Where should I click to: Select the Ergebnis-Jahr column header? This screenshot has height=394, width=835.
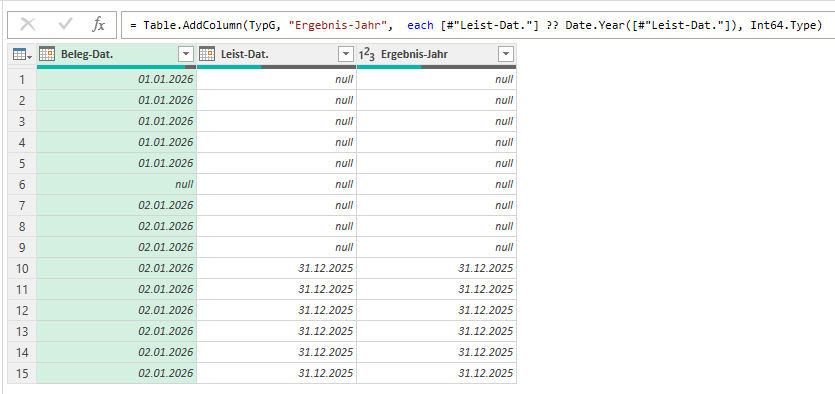coord(436,54)
